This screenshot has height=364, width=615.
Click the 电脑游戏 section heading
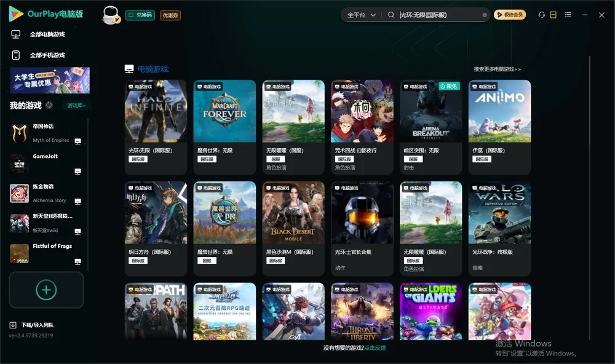tap(153, 69)
